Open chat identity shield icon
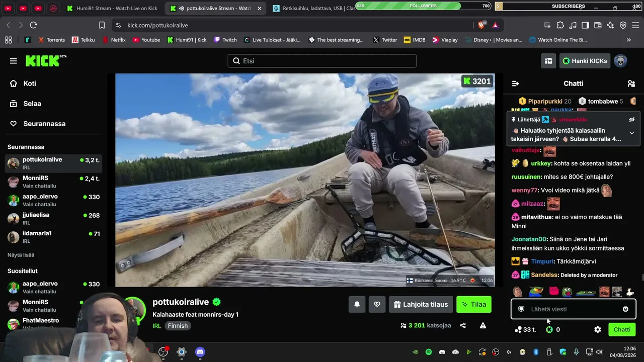Viewport: 644px width, 362px height. coord(521,309)
